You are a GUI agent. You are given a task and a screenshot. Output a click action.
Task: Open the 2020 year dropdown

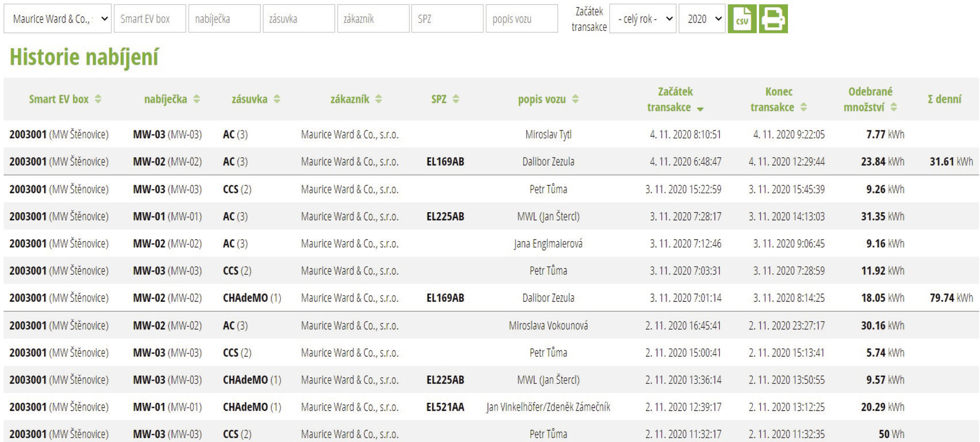pos(702,19)
